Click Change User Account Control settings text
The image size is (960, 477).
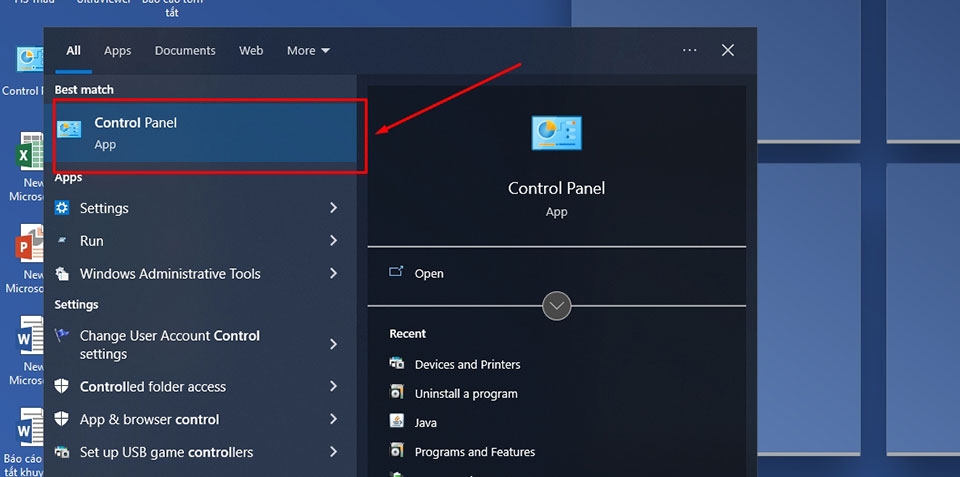(170, 345)
